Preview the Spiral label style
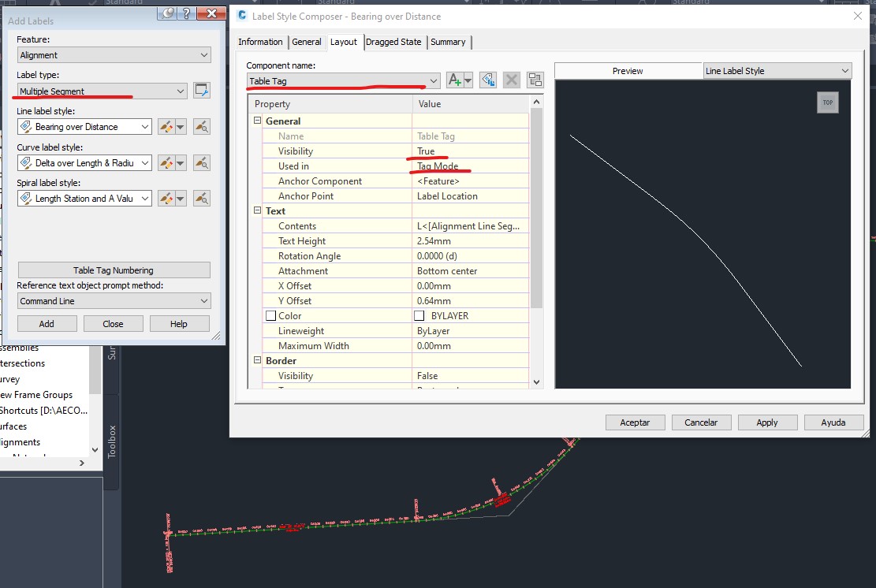 [x=201, y=198]
